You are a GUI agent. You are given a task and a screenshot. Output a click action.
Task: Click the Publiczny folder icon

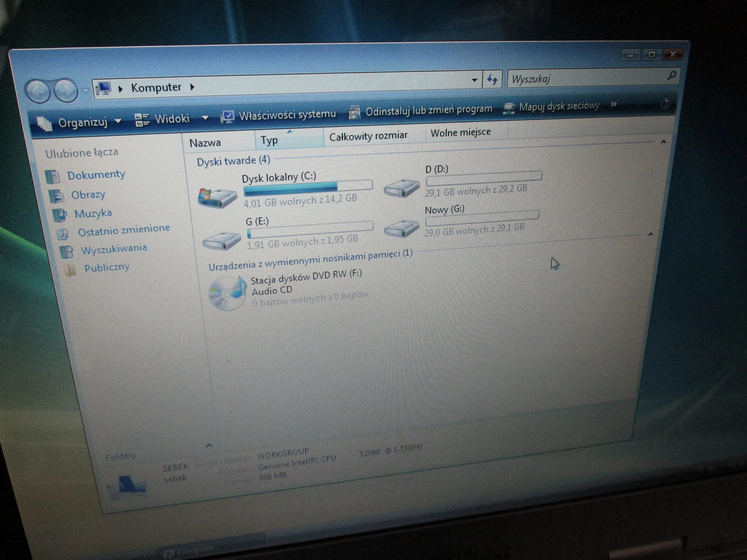pyautogui.click(x=70, y=270)
